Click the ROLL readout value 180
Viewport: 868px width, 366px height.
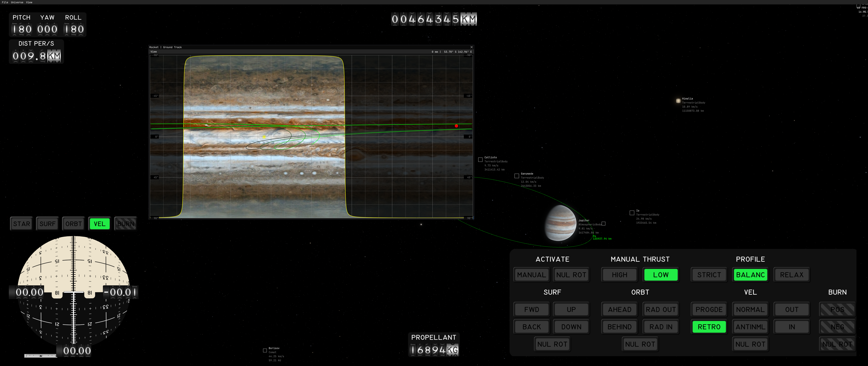point(74,29)
